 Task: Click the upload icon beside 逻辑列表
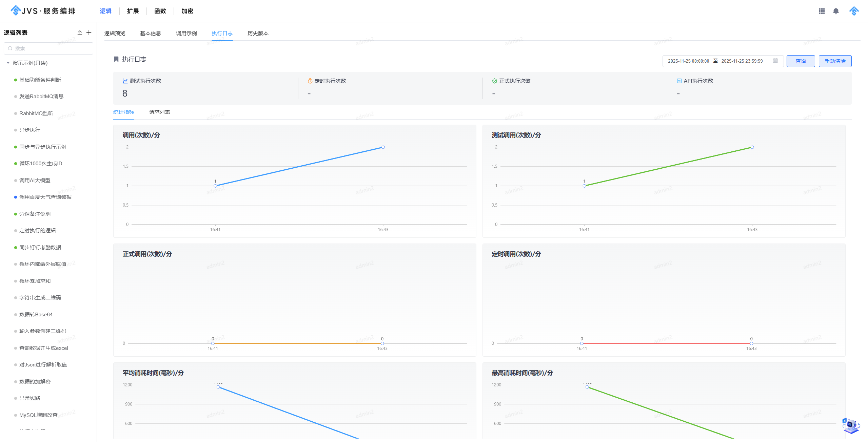[x=80, y=33]
